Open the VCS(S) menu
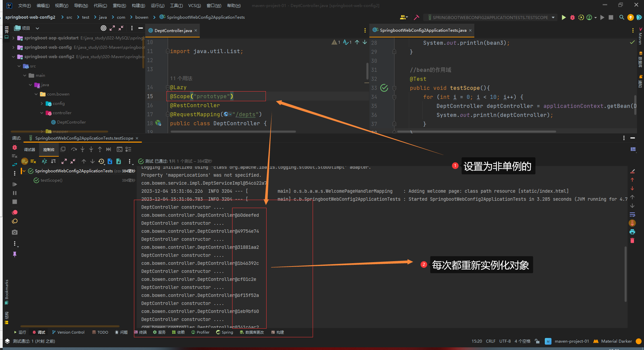 tap(194, 6)
